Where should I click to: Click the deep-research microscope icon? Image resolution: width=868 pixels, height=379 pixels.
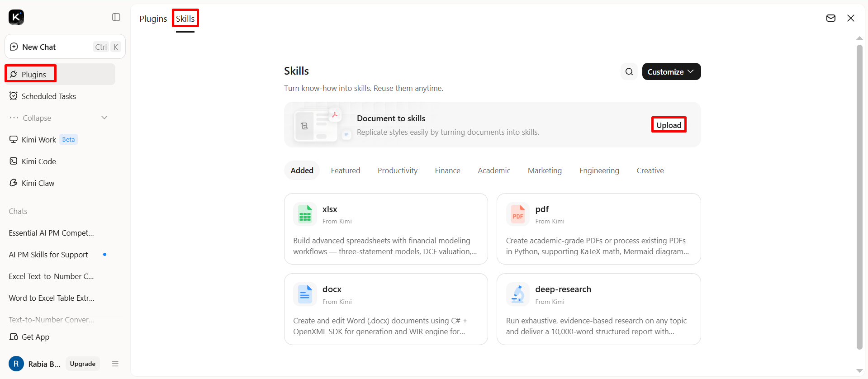[x=518, y=294]
